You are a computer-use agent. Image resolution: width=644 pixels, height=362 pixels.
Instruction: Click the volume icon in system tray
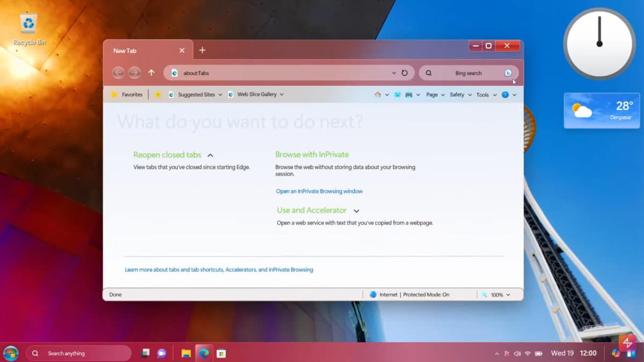[516, 353]
